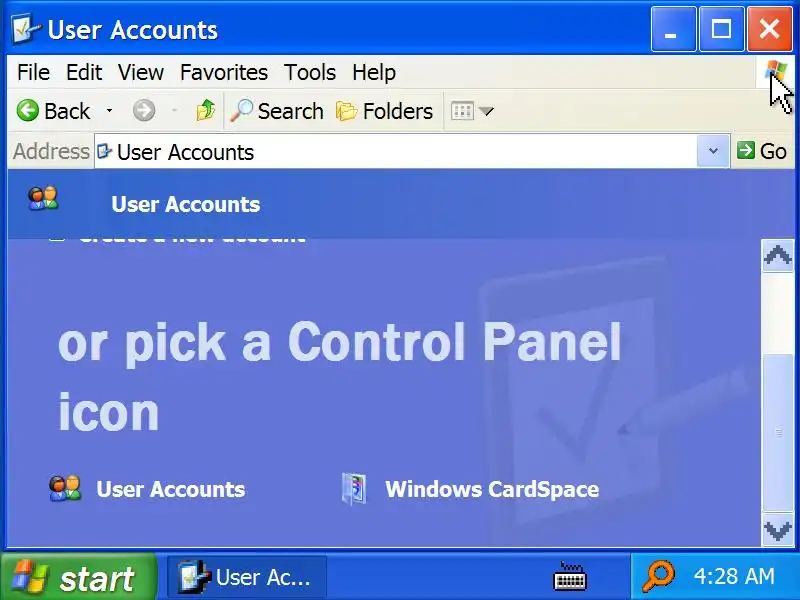Toggle the Folders pane button
Image resolution: width=800 pixels, height=600 pixels.
[x=385, y=111]
